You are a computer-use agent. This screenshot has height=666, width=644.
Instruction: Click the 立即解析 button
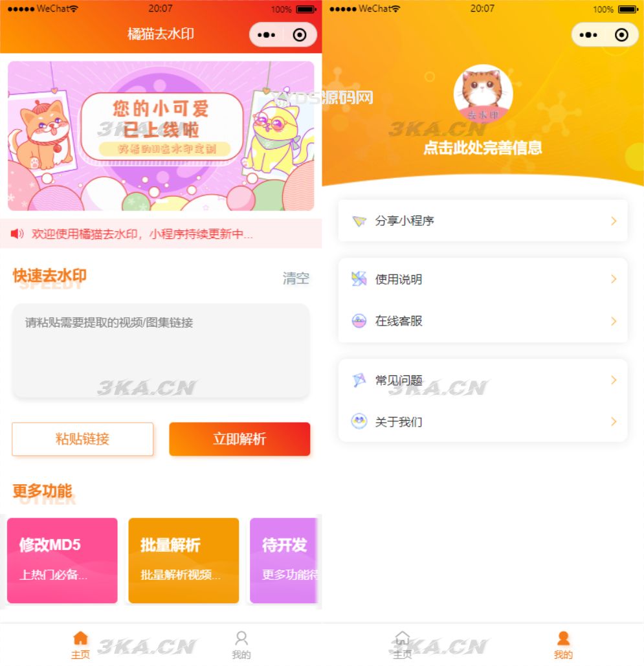pyautogui.click(x=239, y=439)
